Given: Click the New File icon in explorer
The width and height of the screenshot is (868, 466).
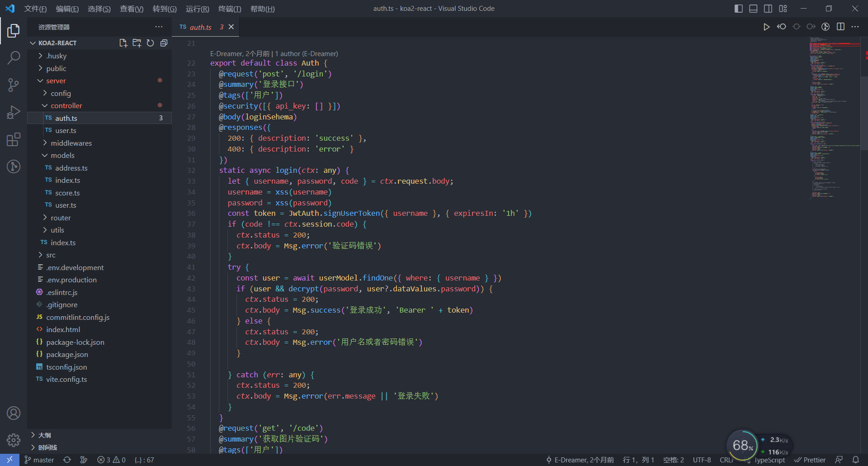Looking at the screenshot, I should [123, 43].
